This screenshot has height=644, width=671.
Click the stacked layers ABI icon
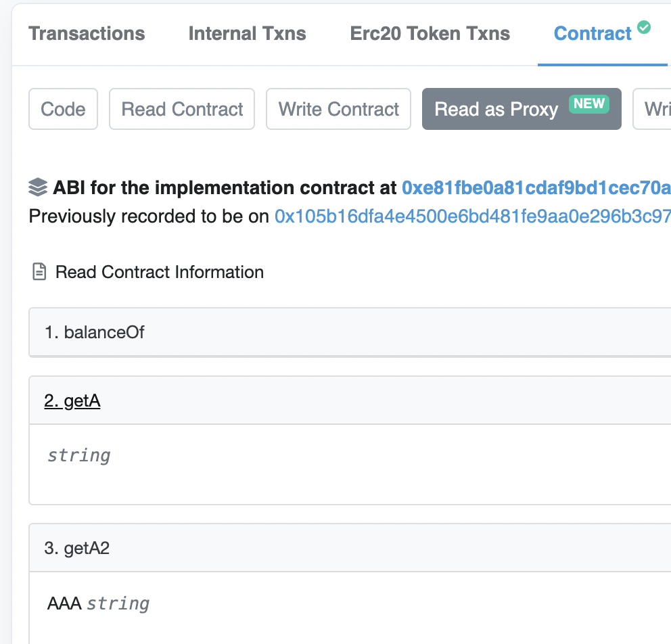click(x=38, y=187)
